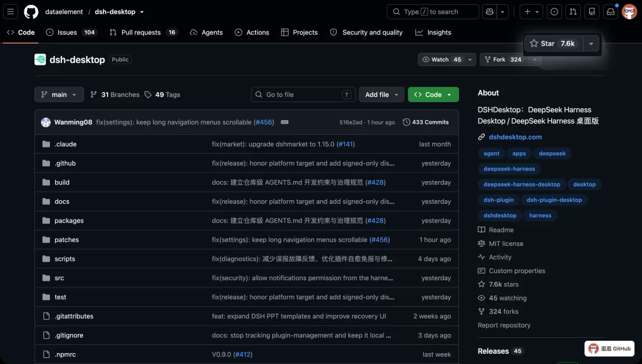Image resolution: width=642 pixels, height=364 pixels.
Task: Open Custom properties link
Action: click(512, 271)
